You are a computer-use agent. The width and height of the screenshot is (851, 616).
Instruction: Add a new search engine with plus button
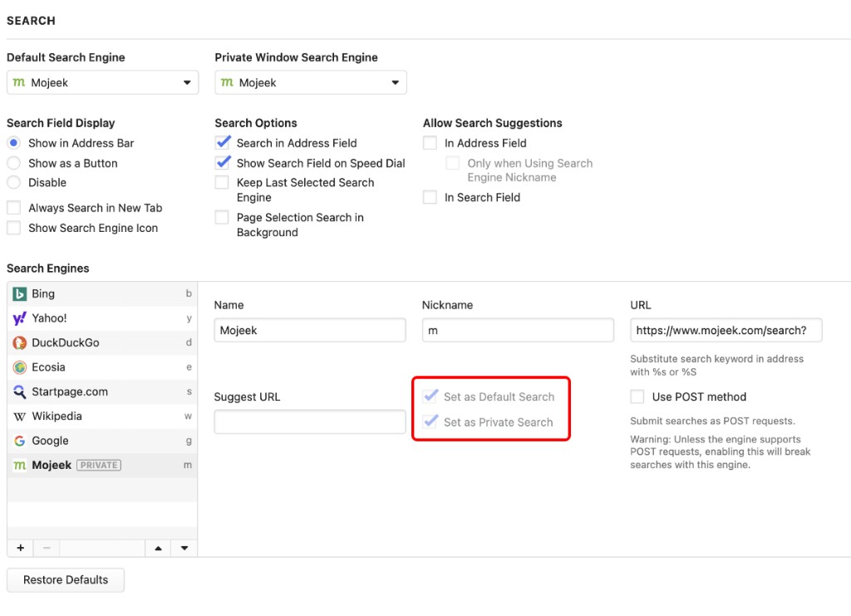coord(20,548)
